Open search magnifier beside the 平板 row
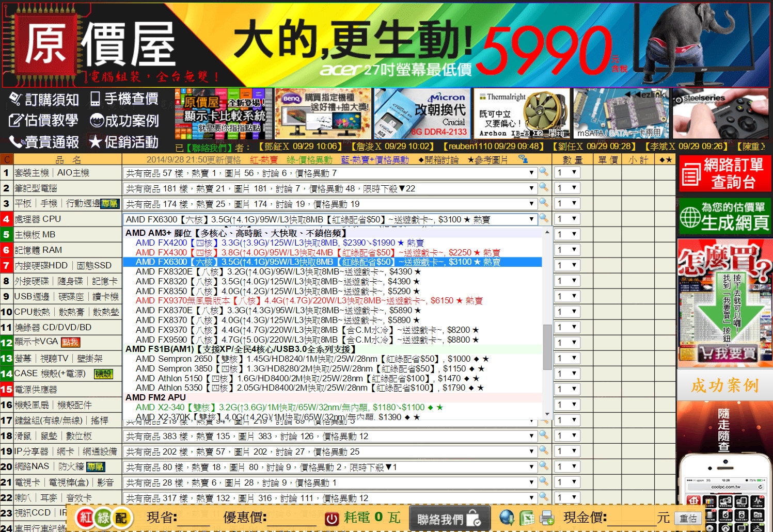Image resolution: width=773 pixels, height=532 pixels. 544,203
